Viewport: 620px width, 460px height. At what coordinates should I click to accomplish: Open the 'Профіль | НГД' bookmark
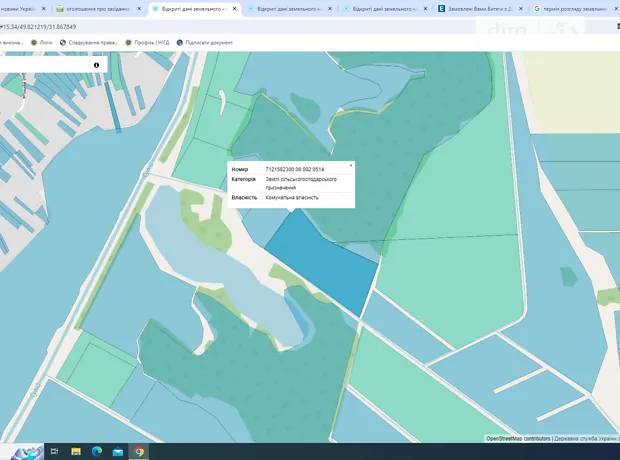(x=147, y=43)
